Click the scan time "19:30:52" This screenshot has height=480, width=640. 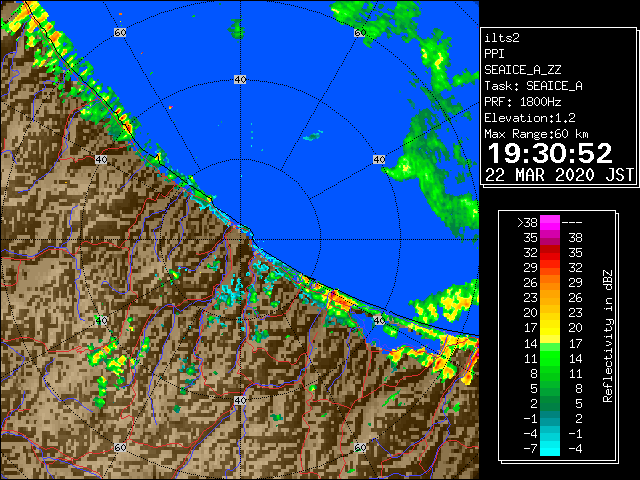coord(550,153)
